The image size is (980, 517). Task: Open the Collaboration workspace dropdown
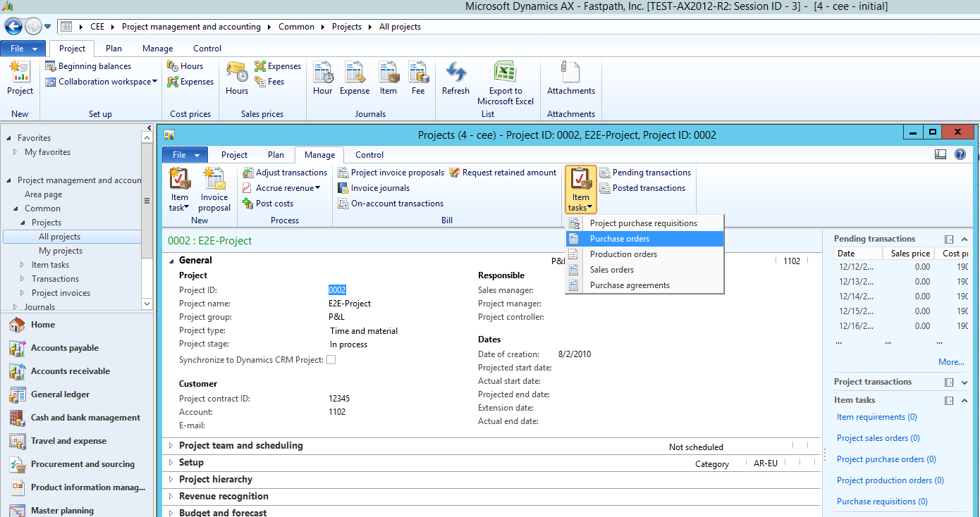(x=102, y=82)
